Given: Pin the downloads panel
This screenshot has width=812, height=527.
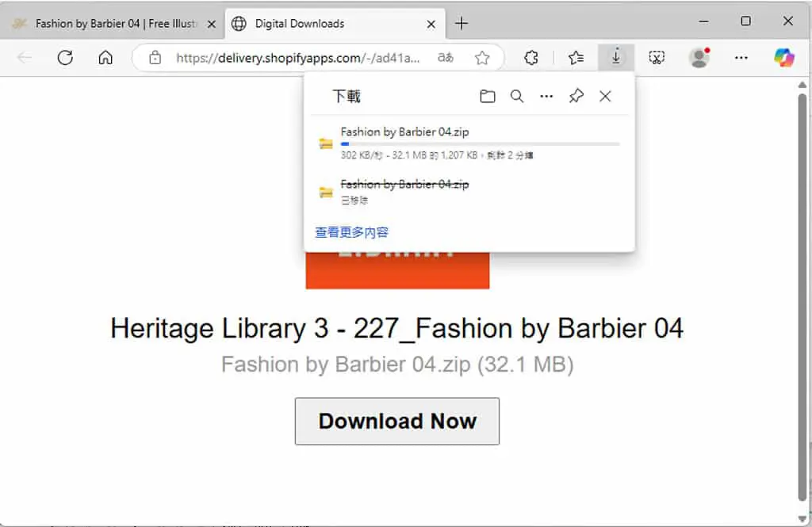Looking at the screenshot, I should 576,97.
